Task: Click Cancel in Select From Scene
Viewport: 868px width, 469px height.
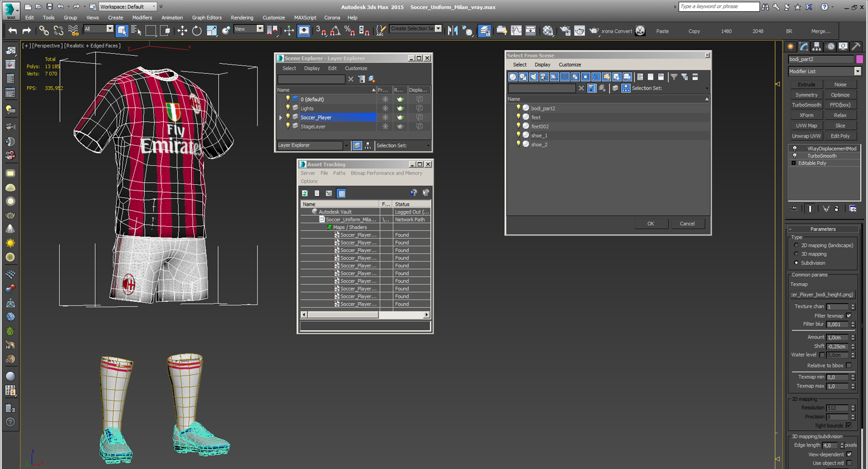Action: click(687, 223)
